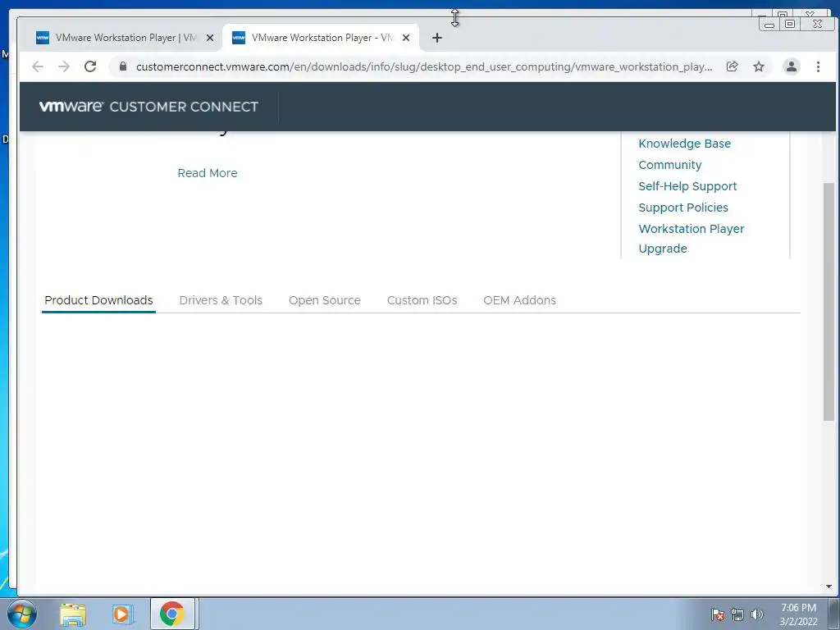Open Self-Help Support link
840x630 pixels.
point(687,186)
